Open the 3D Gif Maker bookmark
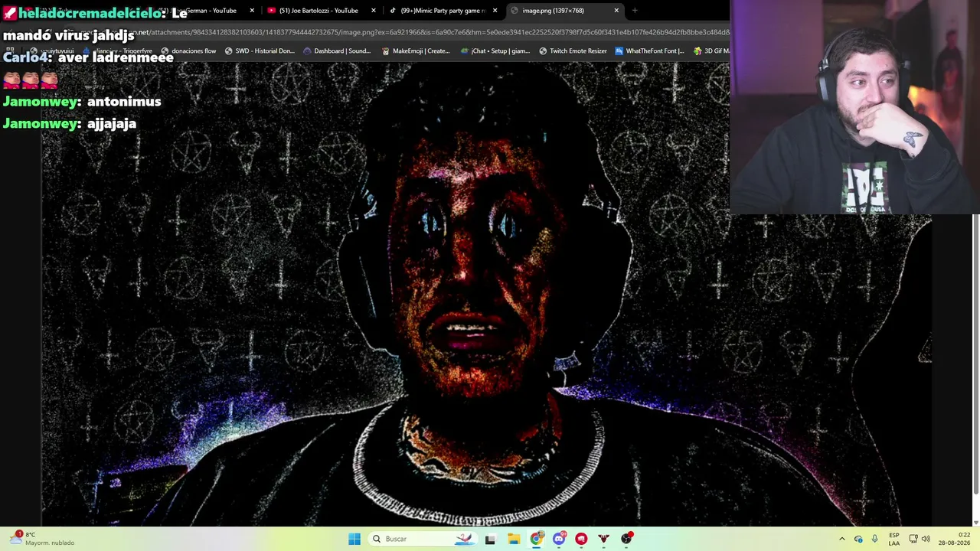 pos(711,51)
